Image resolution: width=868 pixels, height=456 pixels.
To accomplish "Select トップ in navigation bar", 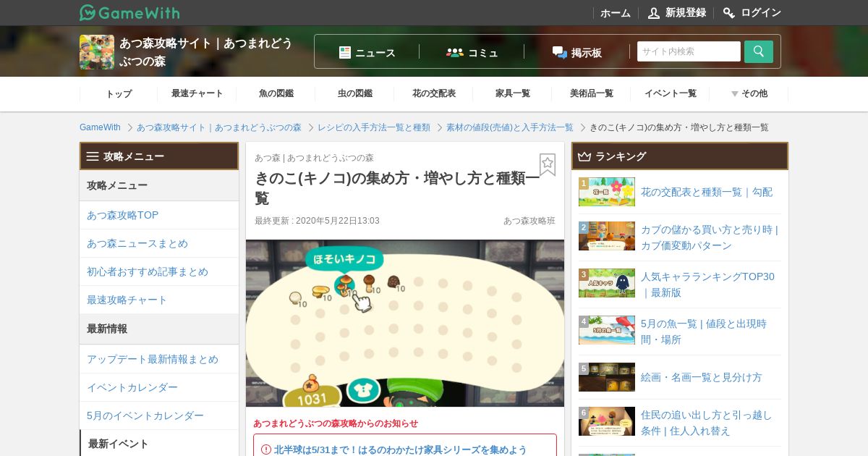I will click(119, 93).
